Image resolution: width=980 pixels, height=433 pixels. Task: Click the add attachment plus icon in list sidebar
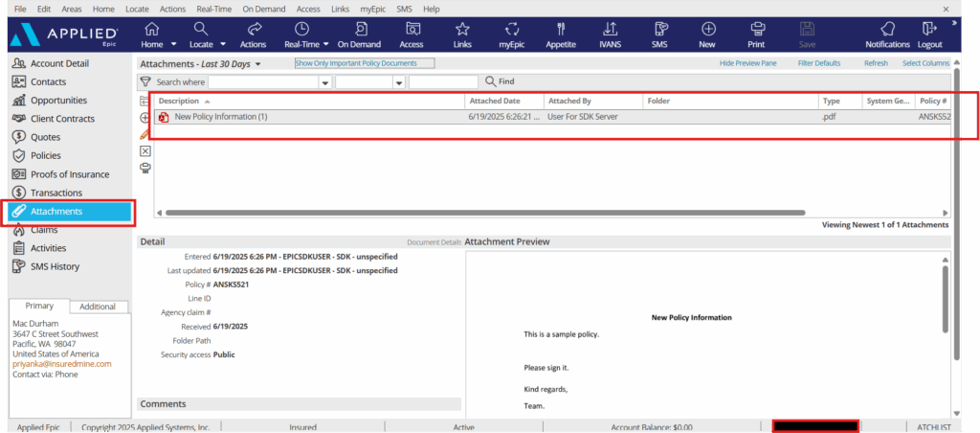(145, 117)
